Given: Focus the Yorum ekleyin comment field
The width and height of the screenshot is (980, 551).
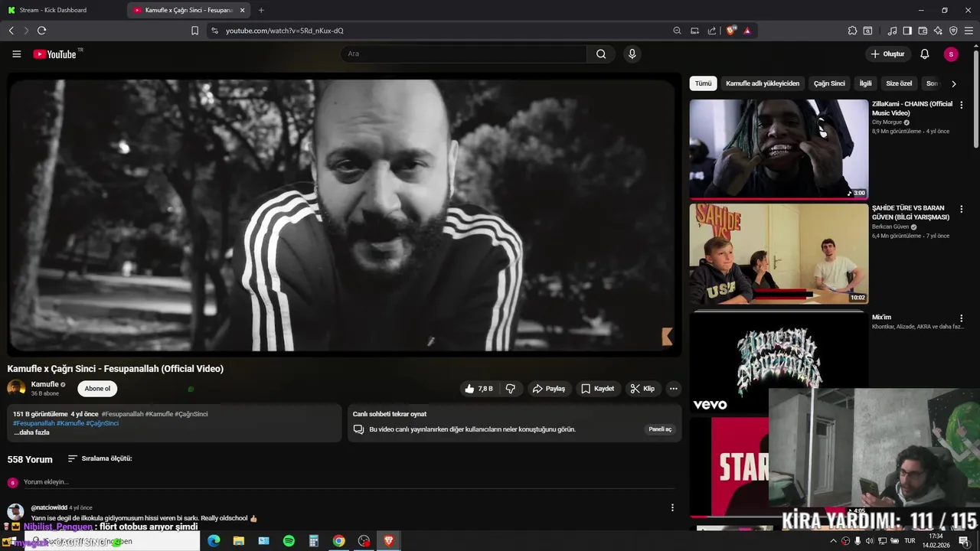Looking at the screenshot, I should (348, 482).
